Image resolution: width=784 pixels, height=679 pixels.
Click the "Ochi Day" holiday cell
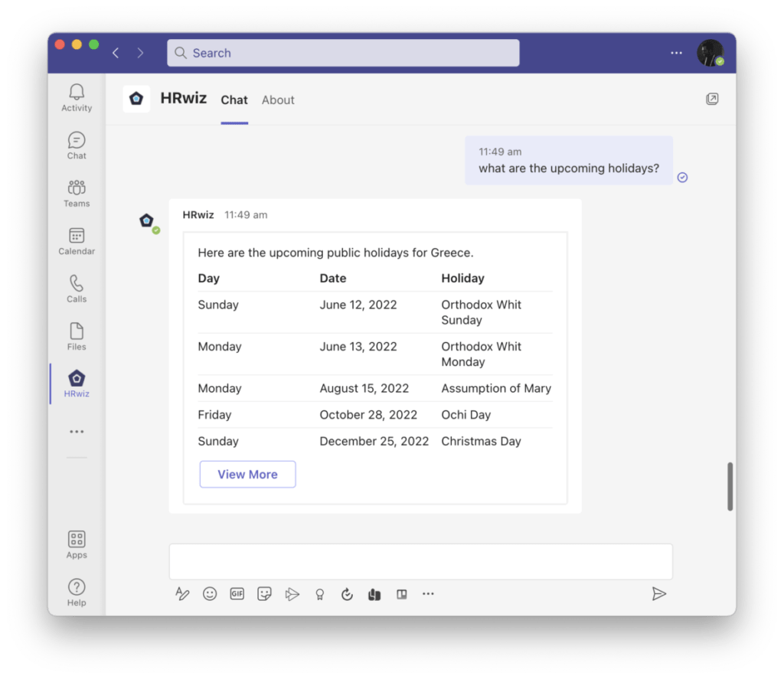coord(466,414)
